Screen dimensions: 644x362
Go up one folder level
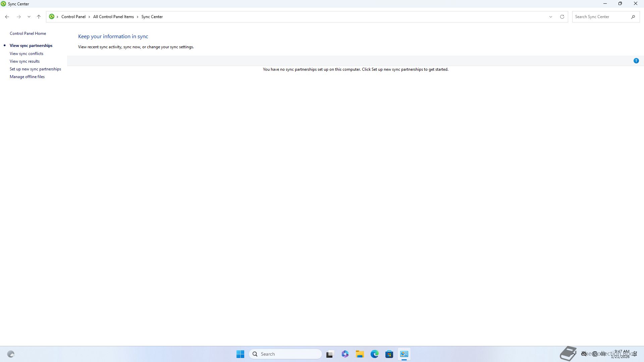tap(39, 17)
